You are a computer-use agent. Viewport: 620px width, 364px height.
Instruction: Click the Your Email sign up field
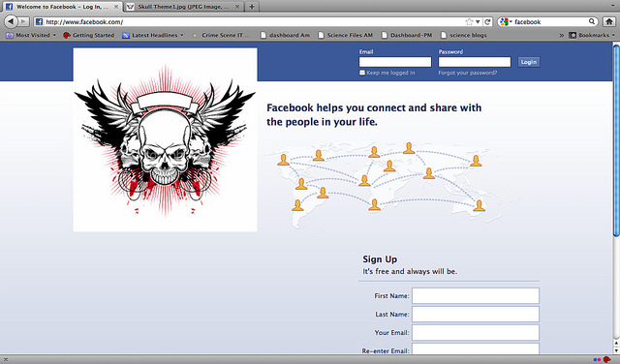click(x=476, y=333)
